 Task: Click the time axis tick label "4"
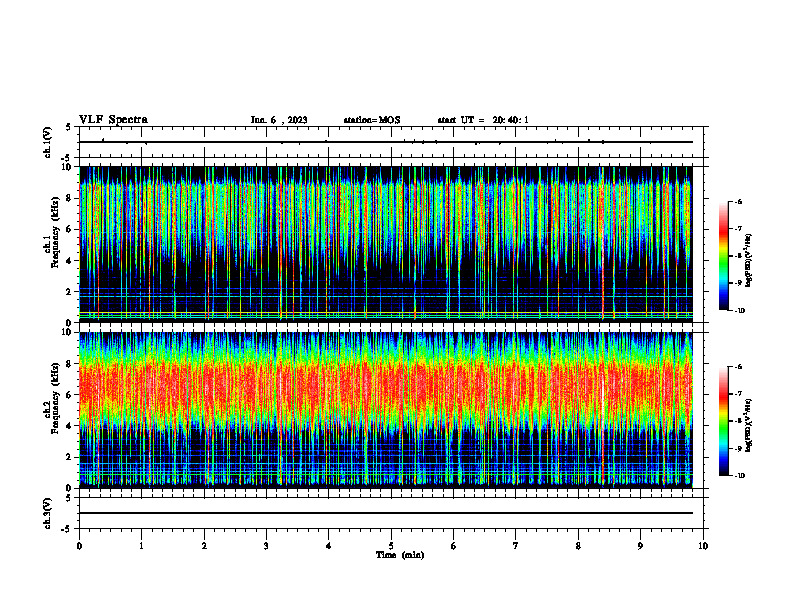click(329, 546)
